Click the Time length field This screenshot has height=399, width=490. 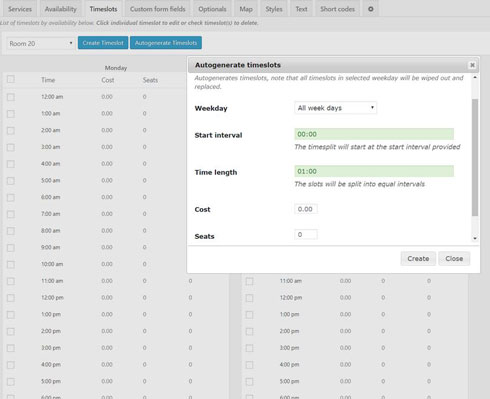(x=374, y=171)
